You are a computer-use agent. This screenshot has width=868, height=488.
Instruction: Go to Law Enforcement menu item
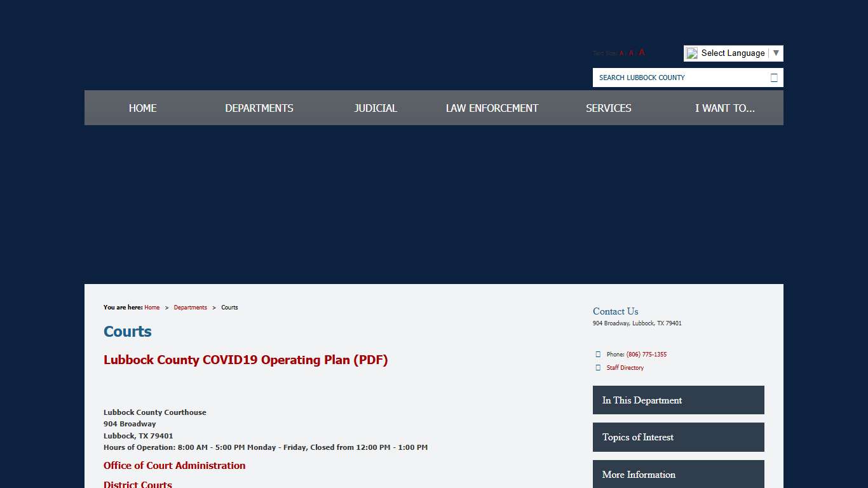pos(492,108)
